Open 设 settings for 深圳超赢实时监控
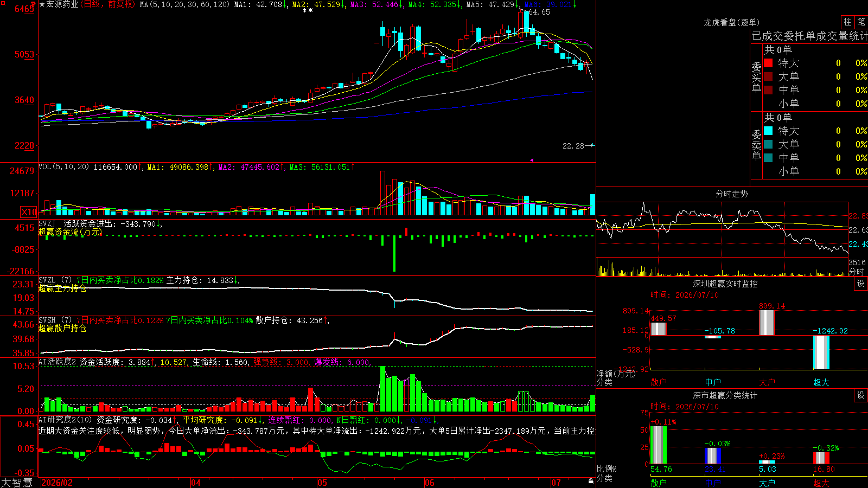The image size is (868, 488). pos(861,284)
